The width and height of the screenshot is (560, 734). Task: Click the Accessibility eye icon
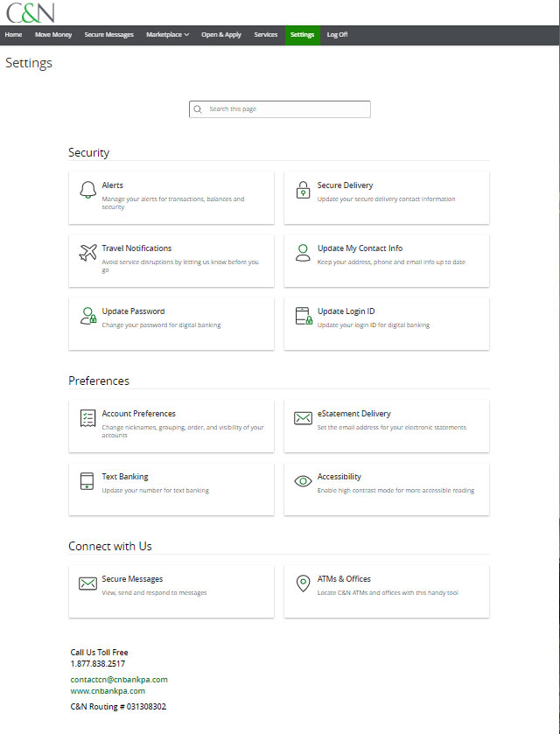tap(303, 481)
